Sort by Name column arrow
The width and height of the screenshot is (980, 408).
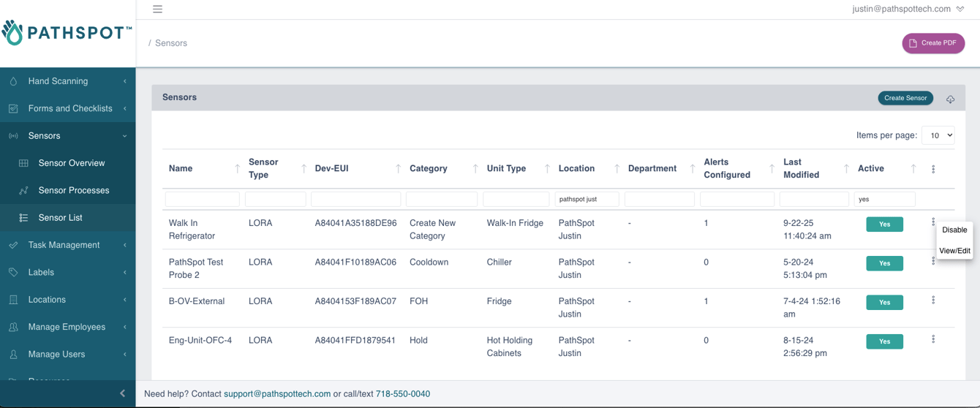coord(237,169)
